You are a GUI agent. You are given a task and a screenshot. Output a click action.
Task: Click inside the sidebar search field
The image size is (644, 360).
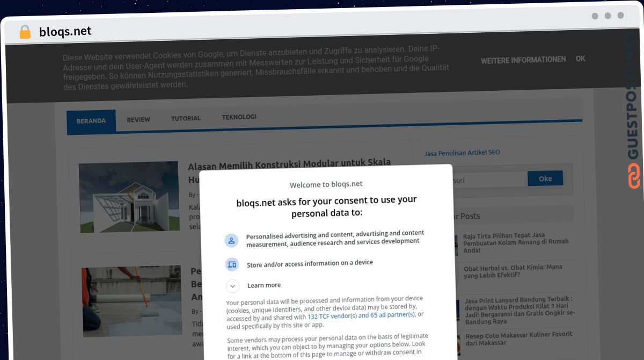494,178
